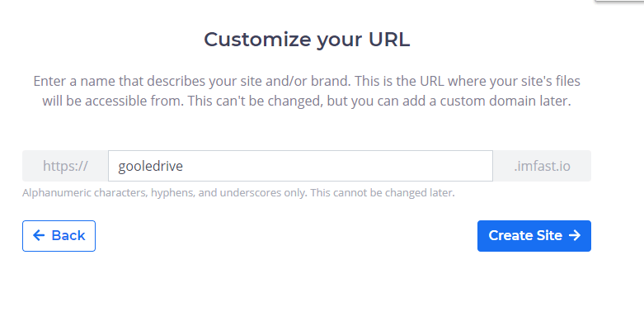Click the https:// prefix label
This screenshot has height=321, width=644.
[x=65, y=166]
